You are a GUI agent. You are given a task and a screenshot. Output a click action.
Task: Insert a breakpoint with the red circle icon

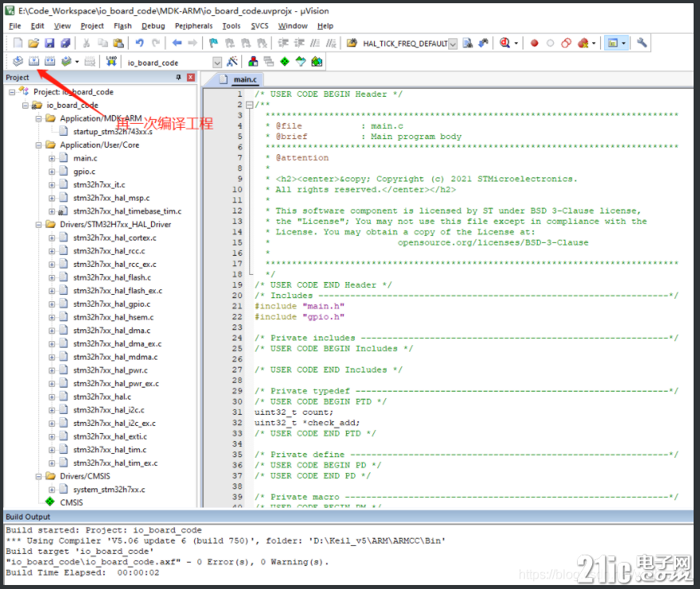coord(534,43)
